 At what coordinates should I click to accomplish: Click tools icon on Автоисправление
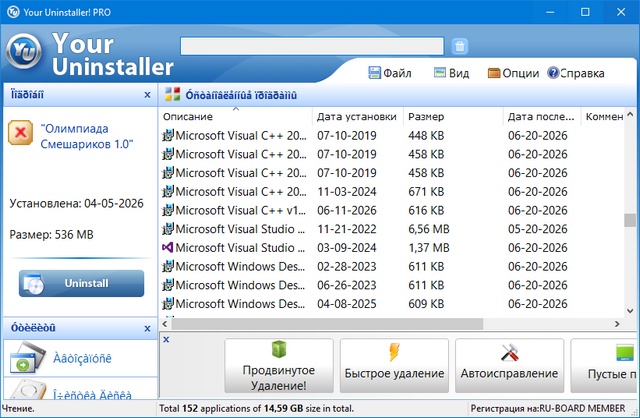pyautogui.click(x=509, y=352)
